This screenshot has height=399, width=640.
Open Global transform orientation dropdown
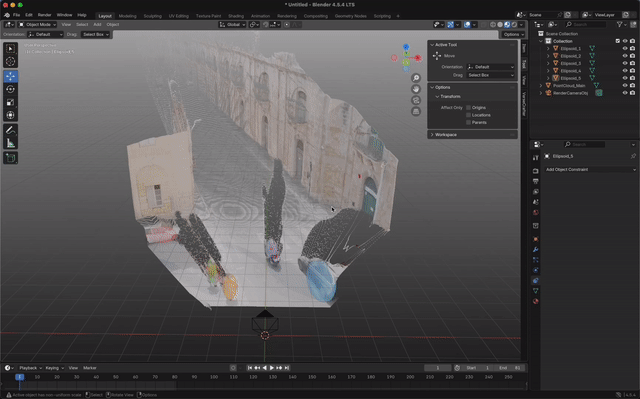coord(232,24)
